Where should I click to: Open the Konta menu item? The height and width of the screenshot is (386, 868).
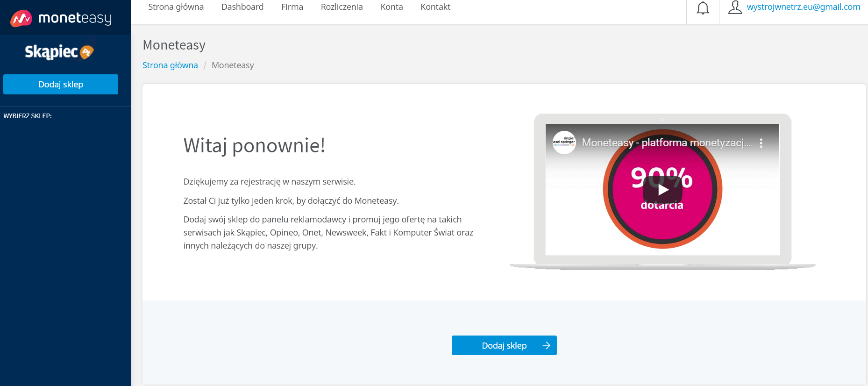tap(392, 7)
